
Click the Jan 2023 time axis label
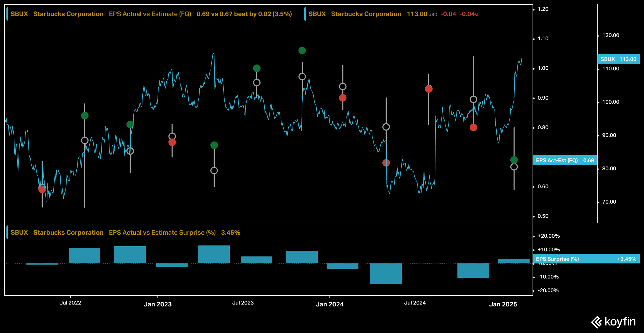point(158,304)
